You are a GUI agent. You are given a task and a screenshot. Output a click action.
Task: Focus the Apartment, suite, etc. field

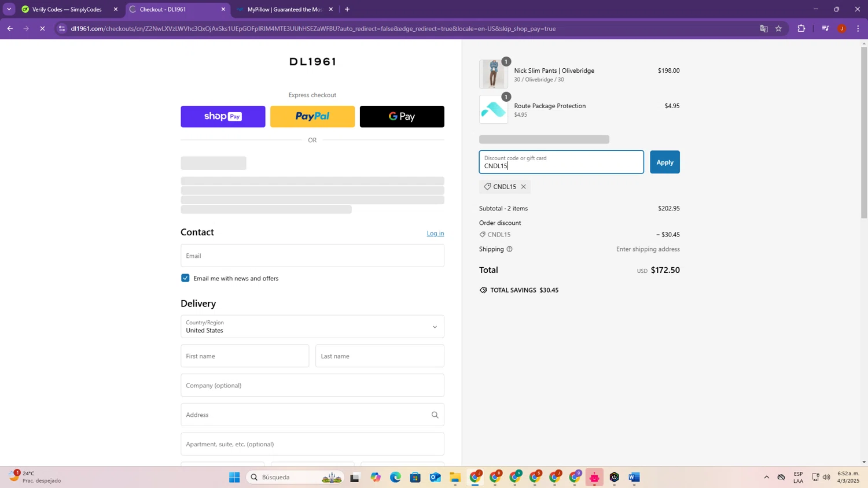tap(312, 444)
